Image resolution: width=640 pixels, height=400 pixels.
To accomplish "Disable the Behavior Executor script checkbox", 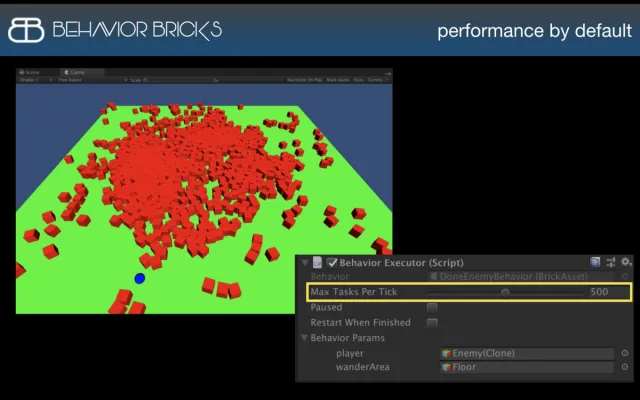I will click(x=332, y=262).
